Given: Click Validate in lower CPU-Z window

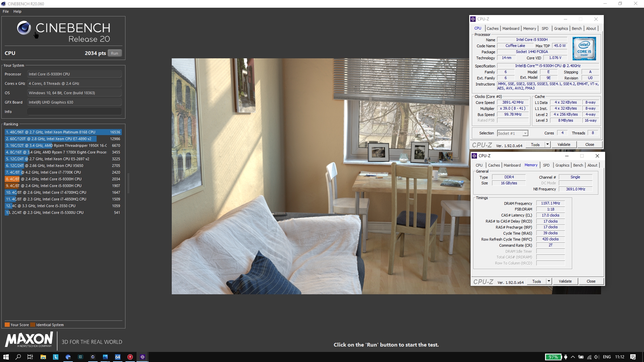Looking at the screenshot, I should pyautogui.click(x=565, y=281).
